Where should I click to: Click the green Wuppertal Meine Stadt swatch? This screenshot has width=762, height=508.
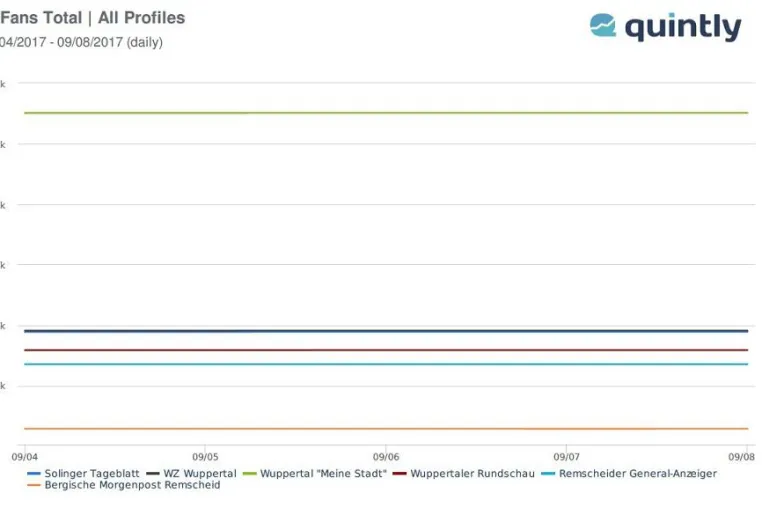point(249,474)
